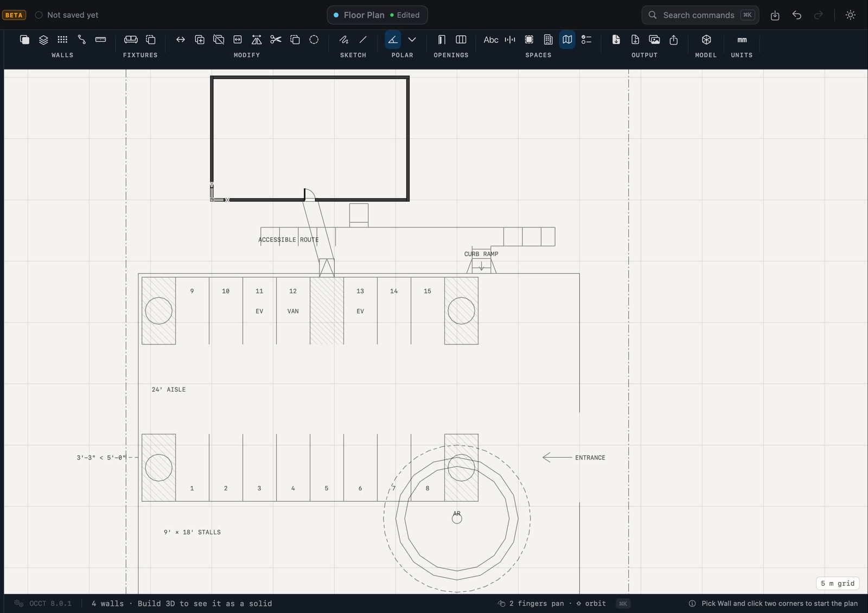Click the image export icon in Output
Viewport: 868px width, 613px height.
(x=654, y=40)
